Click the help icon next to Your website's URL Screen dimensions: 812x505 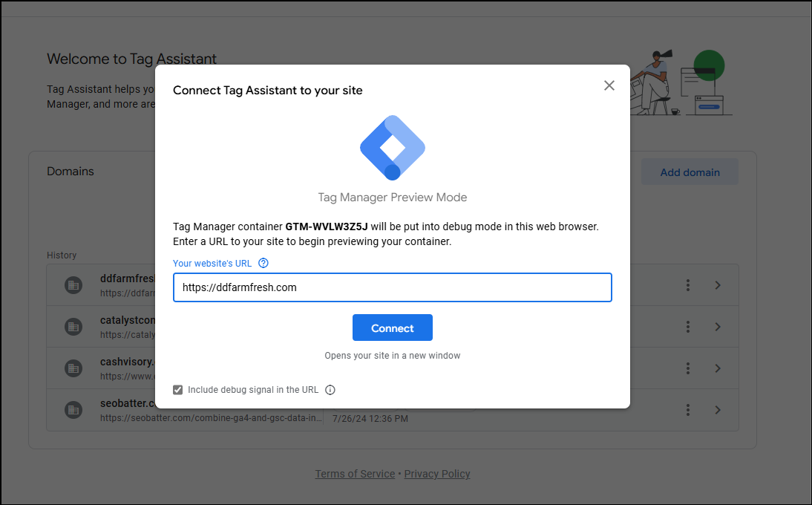pyautogui.click(x=263, y=263)
